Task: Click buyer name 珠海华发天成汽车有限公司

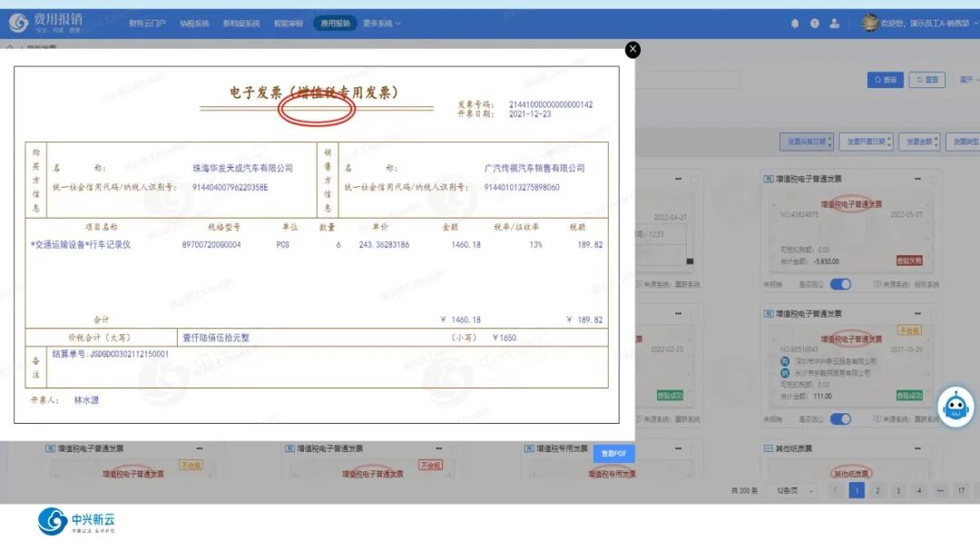Action: click(x=242, y=168)
